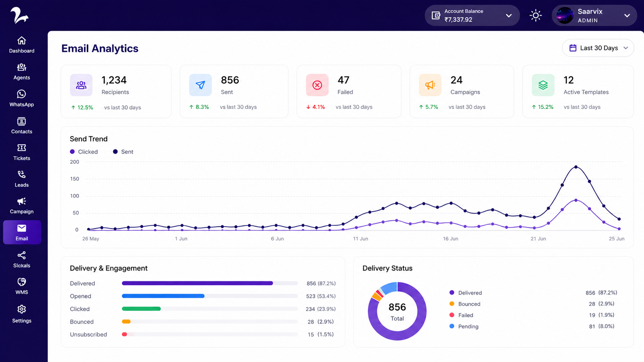Toggle the light/dark theme sun icon
This screenshot has width=644, height=362.
coord(535,15)
